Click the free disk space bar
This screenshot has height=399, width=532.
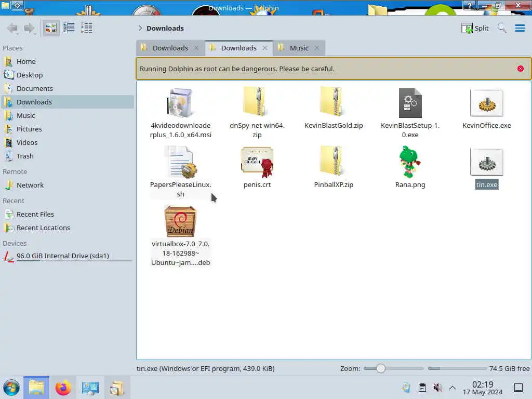point(457,368)
